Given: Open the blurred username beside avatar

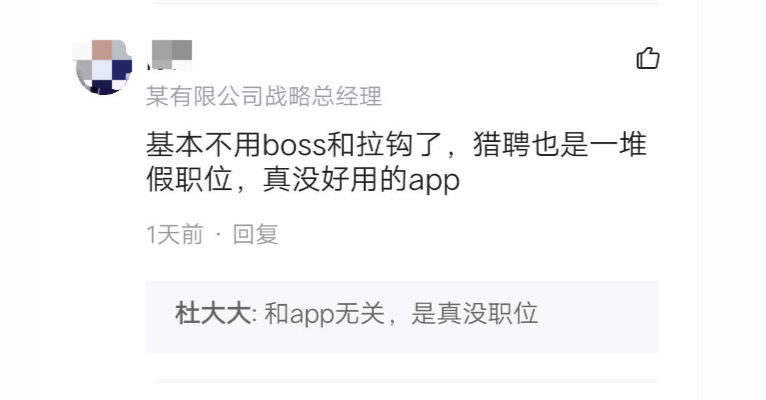Looking at the screenshot, I should pos(170,55).
